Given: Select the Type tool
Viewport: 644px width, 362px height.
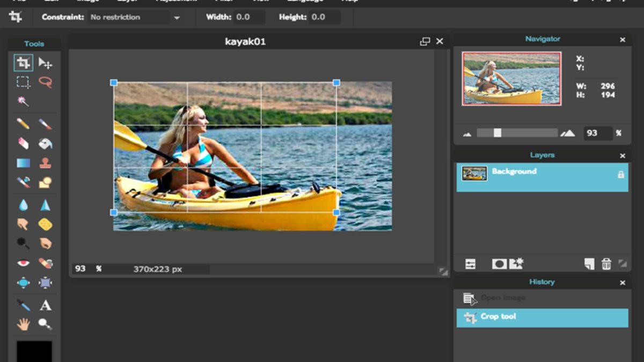Looking at the screenshot, I should 46,305.
